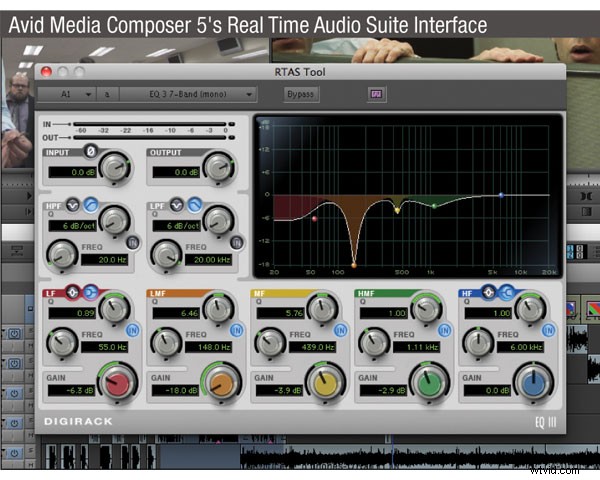Image resolution: width=600 pixels, height=480 pixels.
Task: Click the red LF band graph point
Action: (x=315, y=219)
